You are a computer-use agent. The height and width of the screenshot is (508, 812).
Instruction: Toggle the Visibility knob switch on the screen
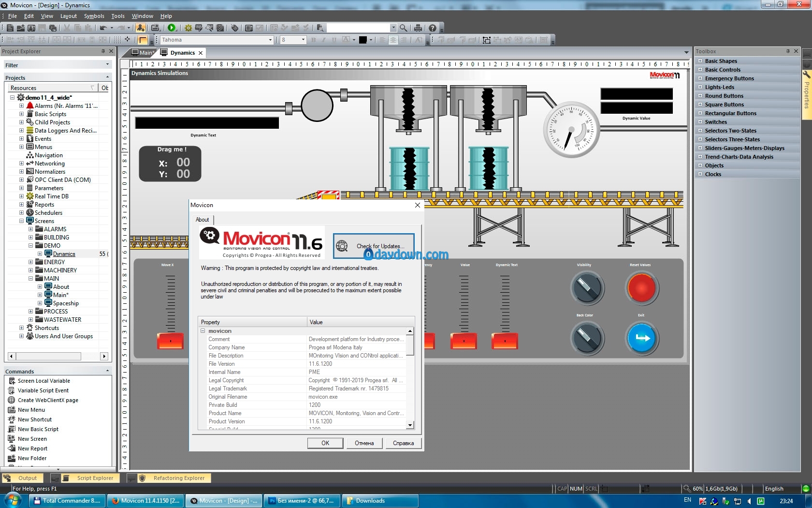pyautogui.click(x=587, y=288)
